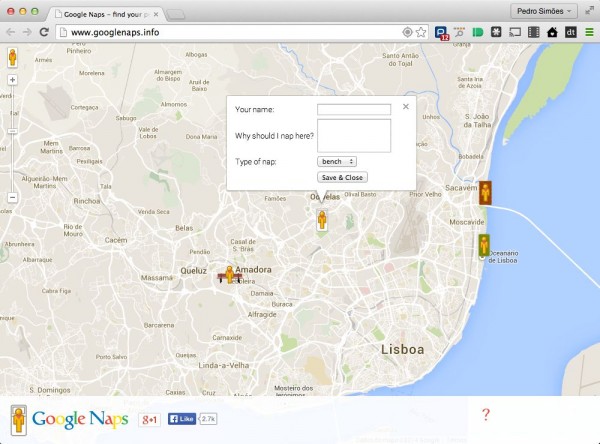600x444 pixels.
Task: Click the Carnaxide map label
Action: 227,338
